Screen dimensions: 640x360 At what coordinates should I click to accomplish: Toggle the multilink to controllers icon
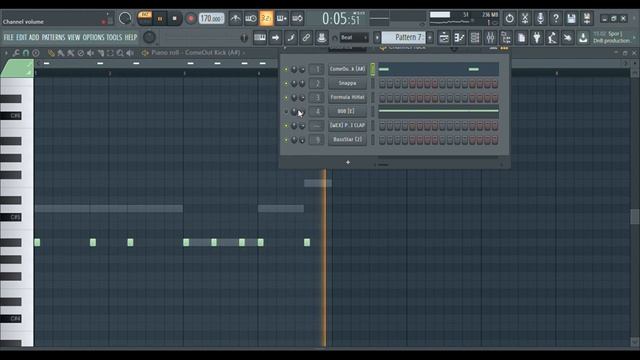click(x=306, y=38)
